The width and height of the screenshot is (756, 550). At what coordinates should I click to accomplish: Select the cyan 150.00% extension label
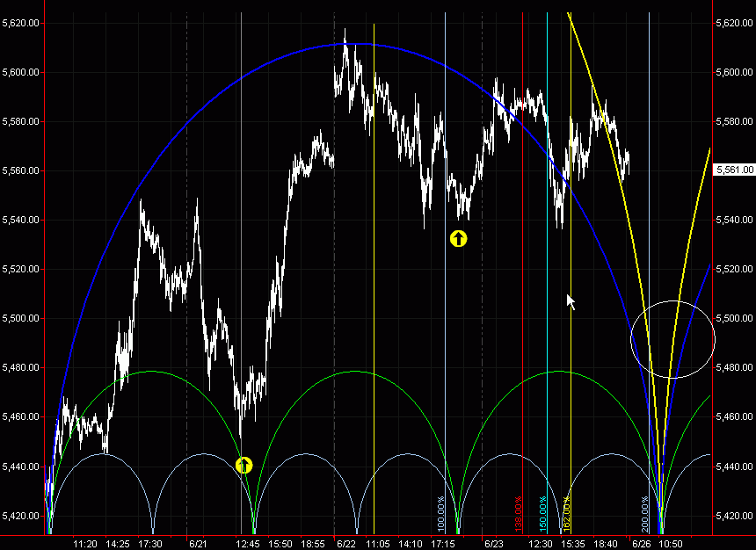pyautogui.click(x=543, y=513)
